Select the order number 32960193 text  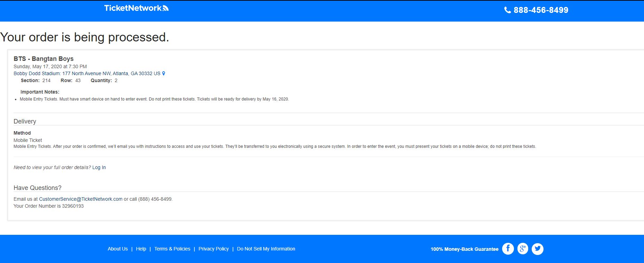point(73,206)
